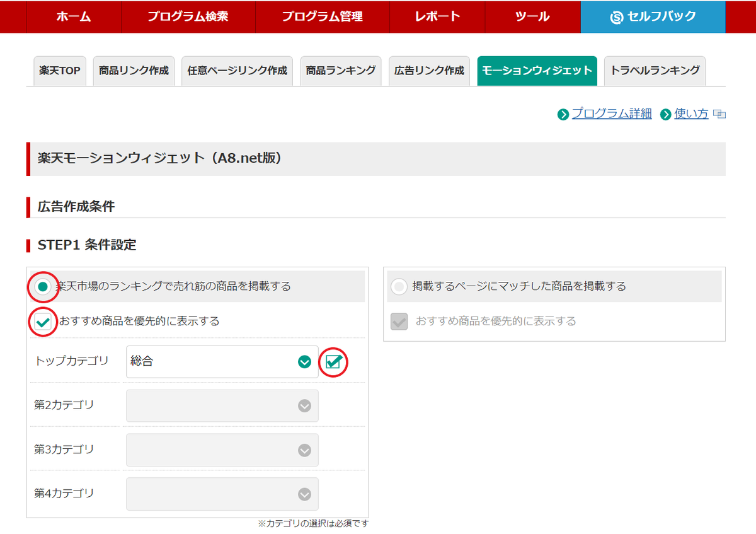This screenshot has width=756, height=534.
Task: Click the 第3カテゴリ label
Action: click(64, 450)
